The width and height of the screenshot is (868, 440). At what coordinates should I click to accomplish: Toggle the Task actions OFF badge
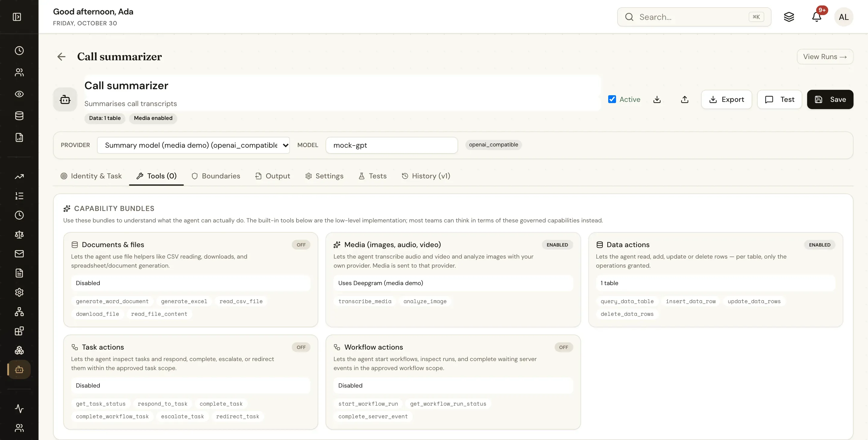[301, 347]
